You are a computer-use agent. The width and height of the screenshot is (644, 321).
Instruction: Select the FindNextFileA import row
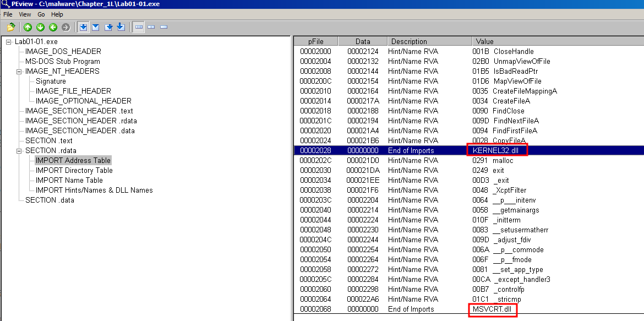469,121
